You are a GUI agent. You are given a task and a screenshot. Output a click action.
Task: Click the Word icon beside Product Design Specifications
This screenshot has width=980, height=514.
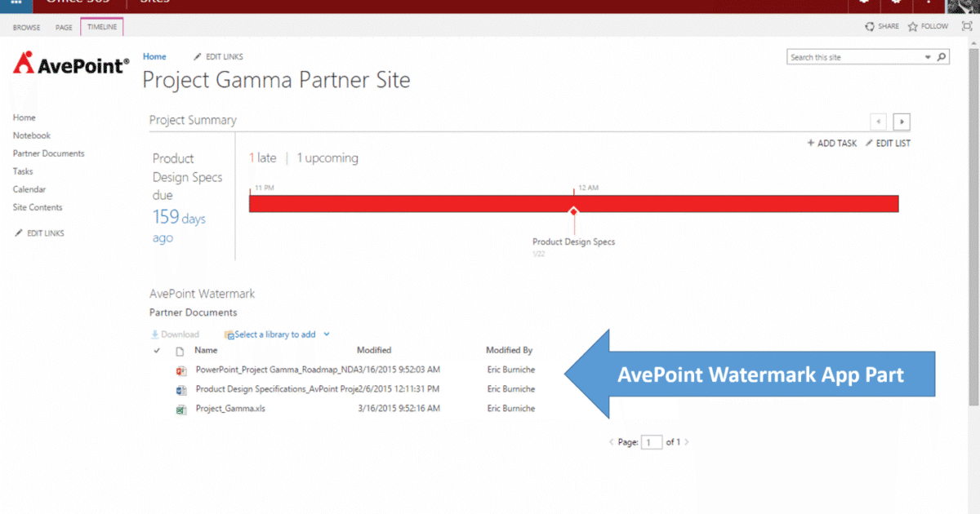click(x=182, y=389)
